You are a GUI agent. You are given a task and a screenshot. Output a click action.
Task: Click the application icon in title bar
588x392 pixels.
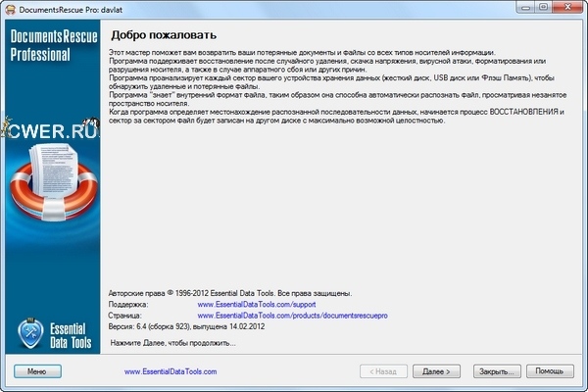pyautogui.click(x=11, y=8)
